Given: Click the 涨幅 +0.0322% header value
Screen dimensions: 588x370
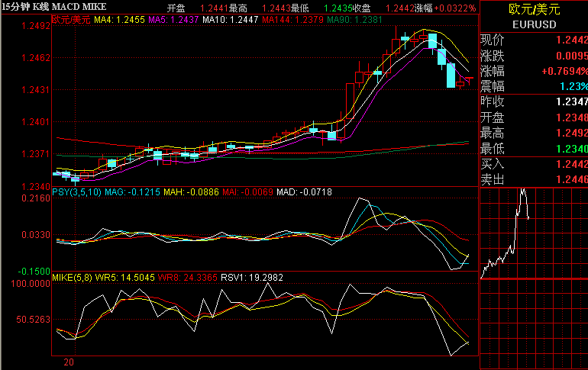Looking at the screenshot, I should pos(444,8).
